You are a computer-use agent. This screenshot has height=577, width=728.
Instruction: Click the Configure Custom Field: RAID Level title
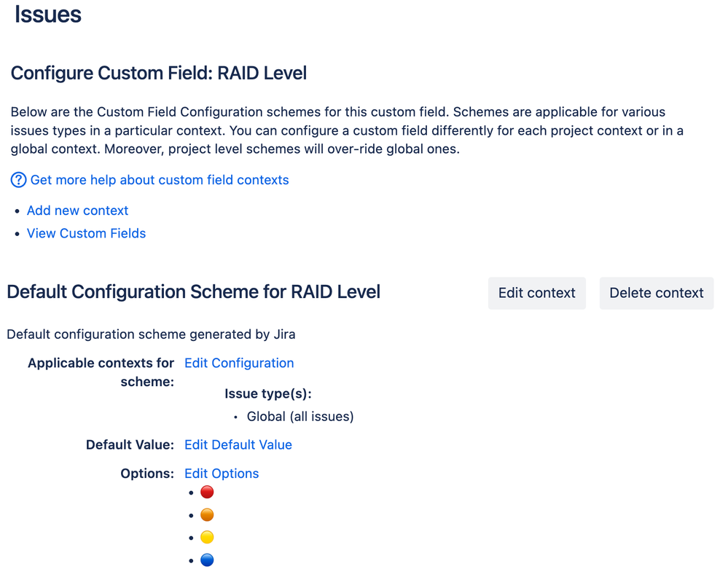coord(158,73)
